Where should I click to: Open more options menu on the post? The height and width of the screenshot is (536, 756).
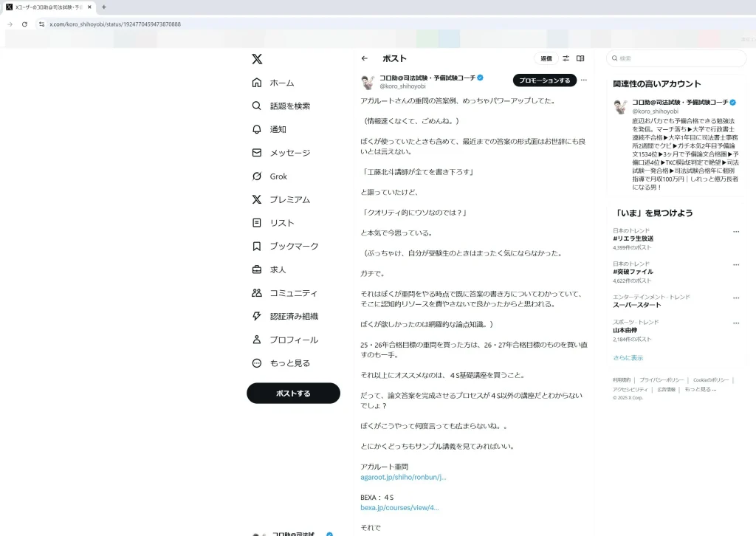[x=584, y=80]
